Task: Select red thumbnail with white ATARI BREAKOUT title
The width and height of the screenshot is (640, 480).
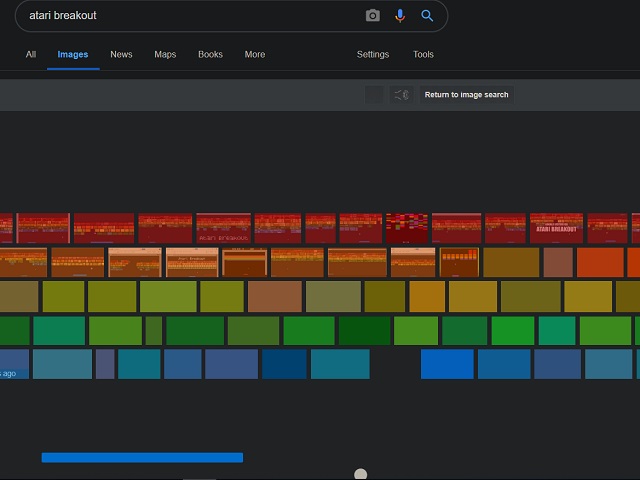Action: pos(556,228)
